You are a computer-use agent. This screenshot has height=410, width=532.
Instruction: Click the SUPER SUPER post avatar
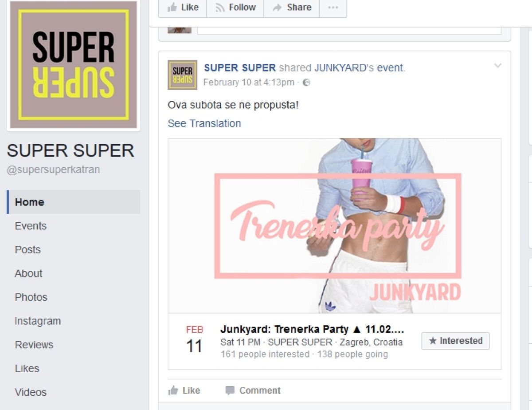(182, 75)
